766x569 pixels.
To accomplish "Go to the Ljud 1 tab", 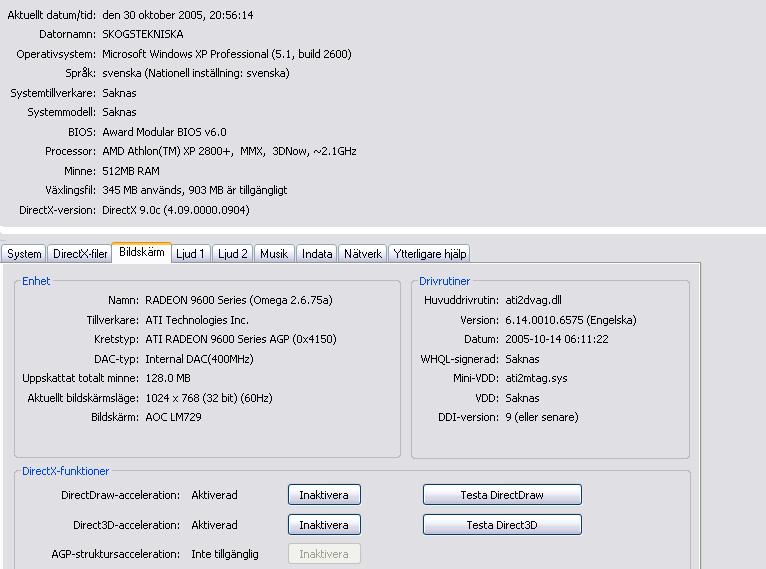I will 190,254.
